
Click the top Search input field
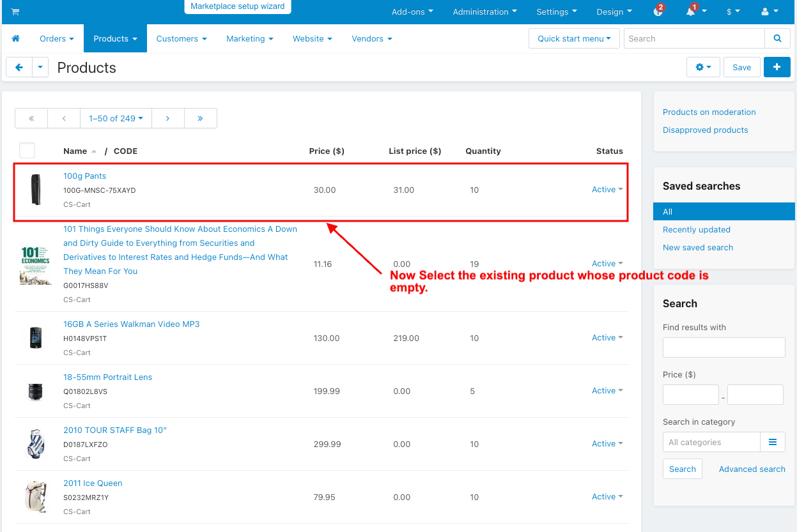[694, 38]
